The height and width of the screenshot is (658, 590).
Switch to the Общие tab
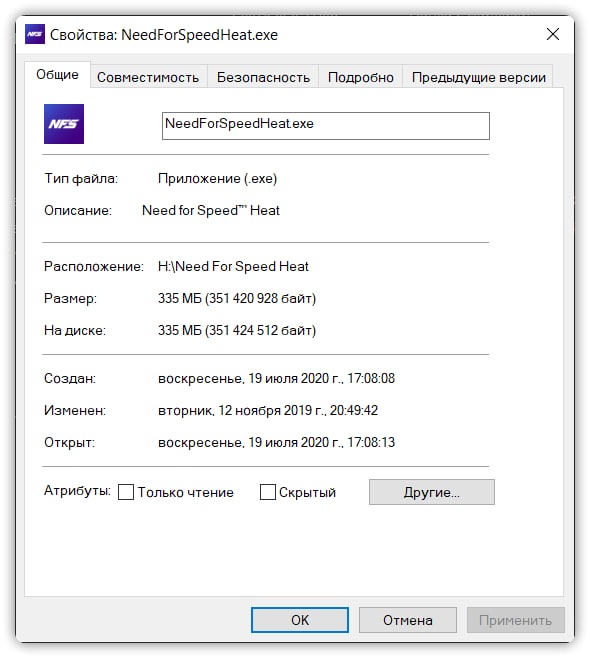pos(57,75)
